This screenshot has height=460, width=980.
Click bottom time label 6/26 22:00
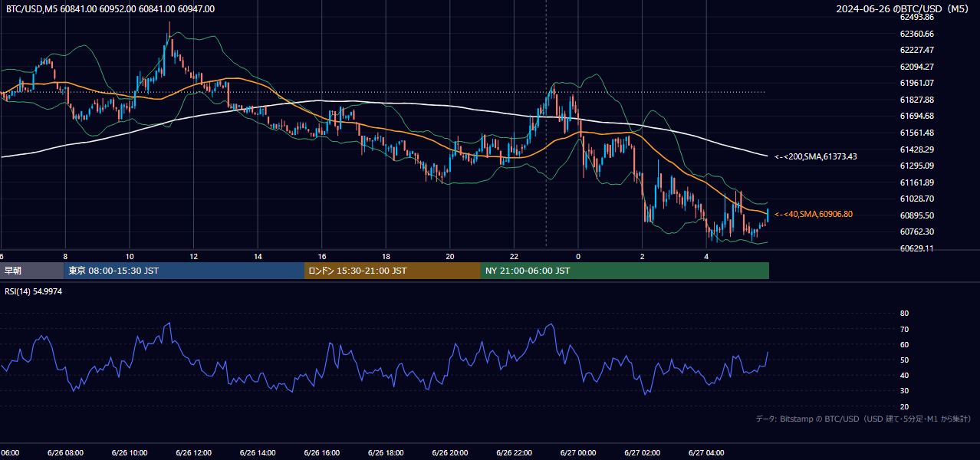pos(515,452)
